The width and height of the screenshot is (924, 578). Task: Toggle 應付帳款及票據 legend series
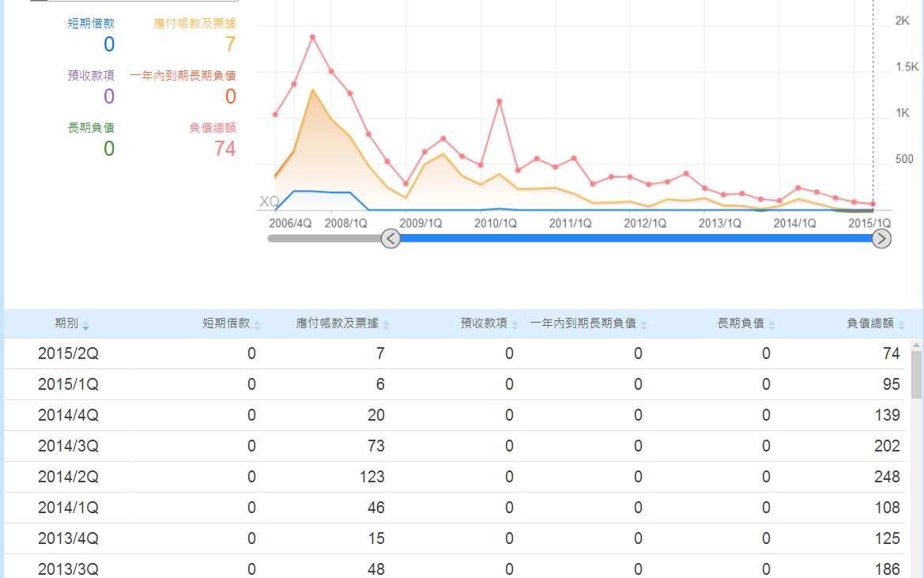[194, 24]
